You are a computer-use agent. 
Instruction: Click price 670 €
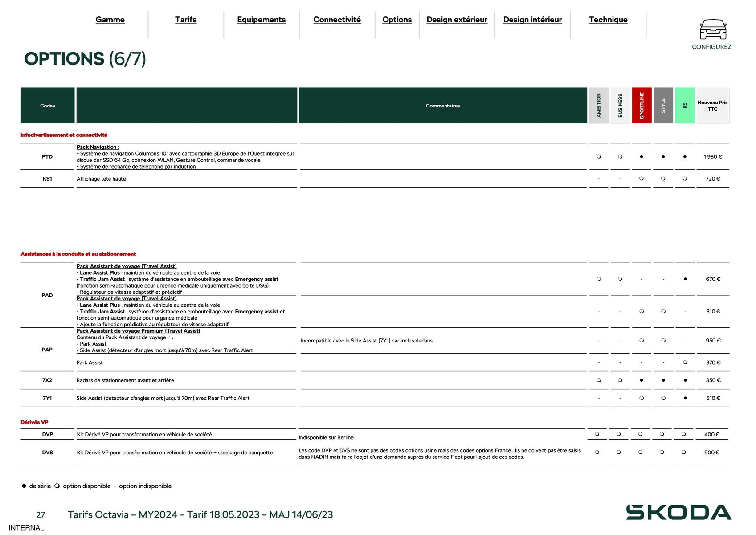(x=713, y=279)
